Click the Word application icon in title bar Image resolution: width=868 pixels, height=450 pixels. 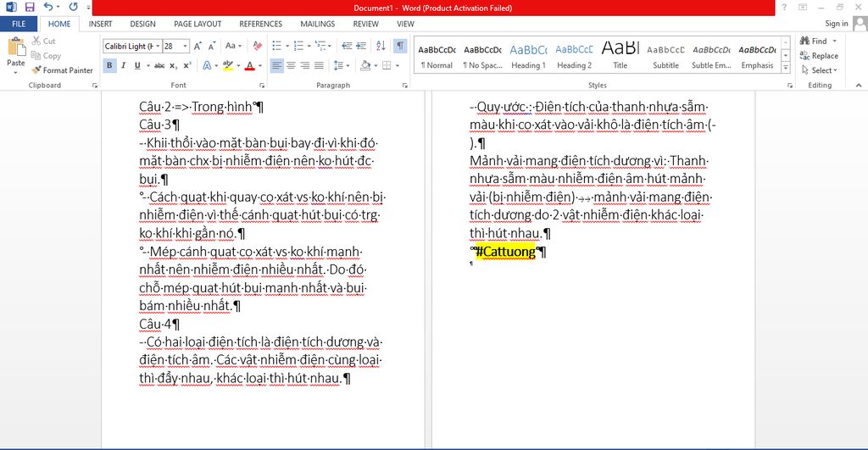11,7
